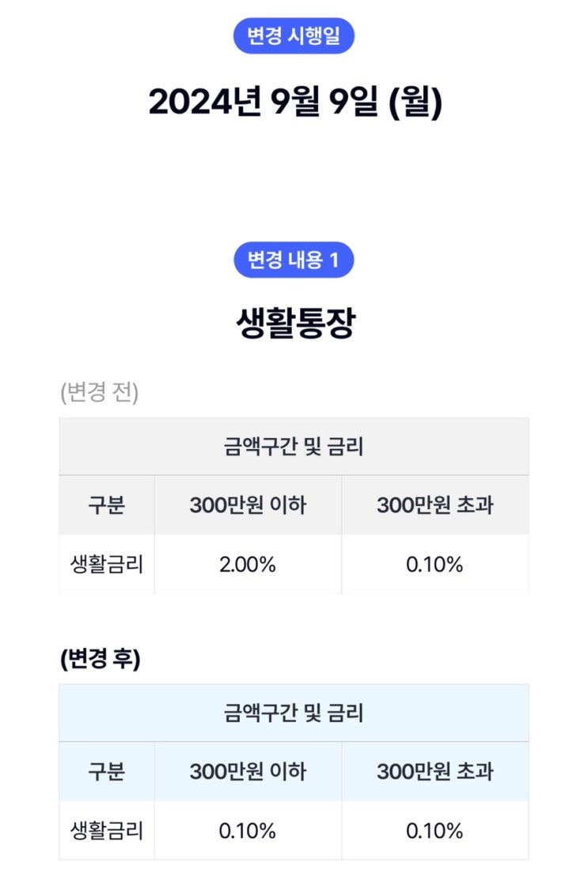Click the 생활금리 row label in after-change table

click(107, 831)
